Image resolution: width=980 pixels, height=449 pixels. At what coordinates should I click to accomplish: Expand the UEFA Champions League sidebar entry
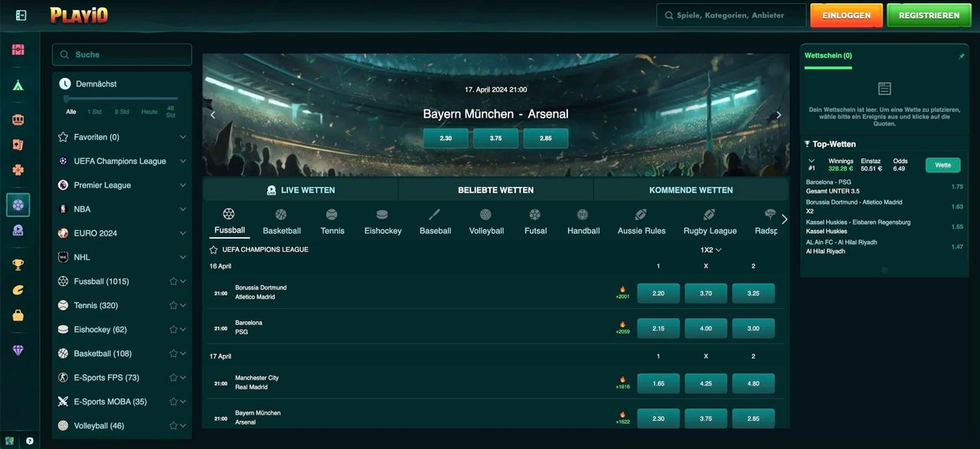coord(182,161)
